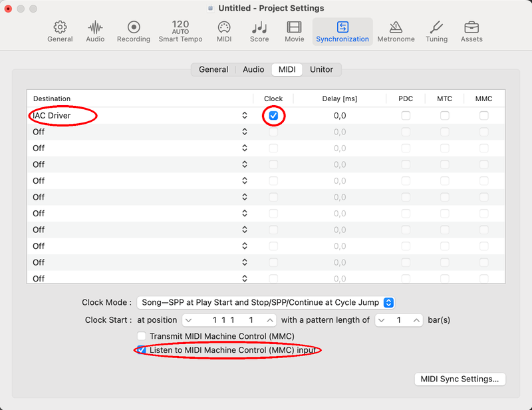
Task: Open Clock Mode dropdown menu
Action: (x=265, y=302)
